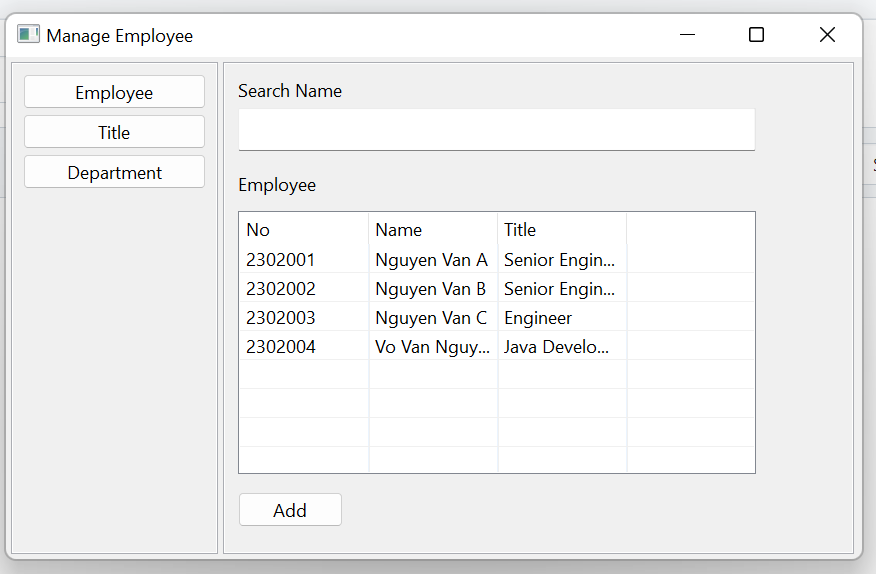
Task: Select the Nguyen Van B name cell
Action: point(433,289)
